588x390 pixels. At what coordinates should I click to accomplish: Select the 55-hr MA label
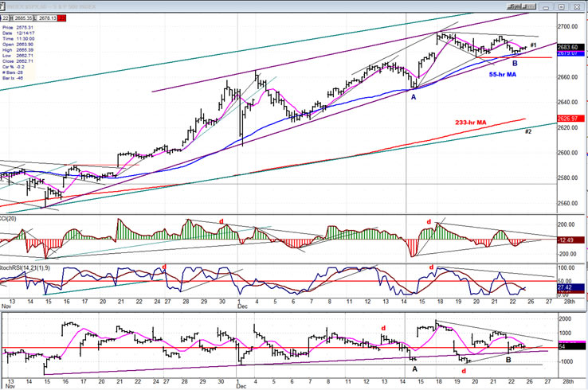pyautogui.click(x=504, y=74)
